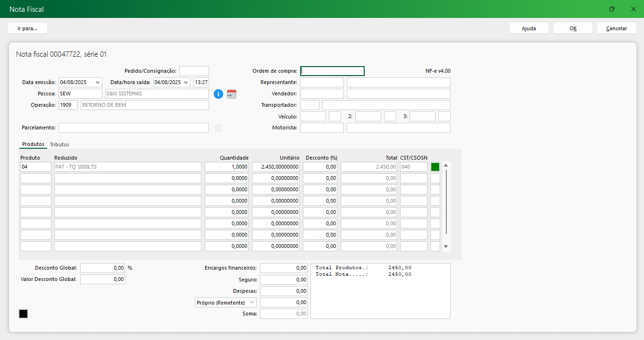Click the black square below Valor Desconto Global

pos(23,314)
